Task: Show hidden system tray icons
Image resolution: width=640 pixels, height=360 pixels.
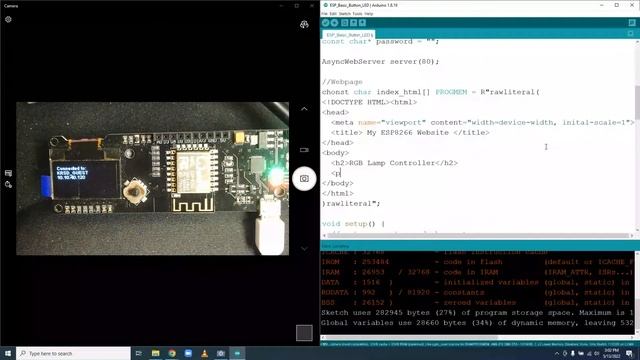Action: (557, 353)
